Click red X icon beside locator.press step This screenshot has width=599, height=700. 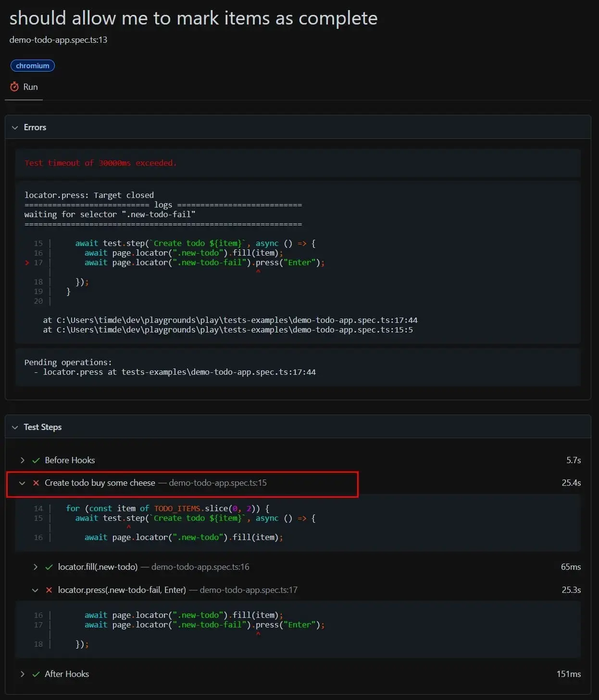[x=49, y=590]
